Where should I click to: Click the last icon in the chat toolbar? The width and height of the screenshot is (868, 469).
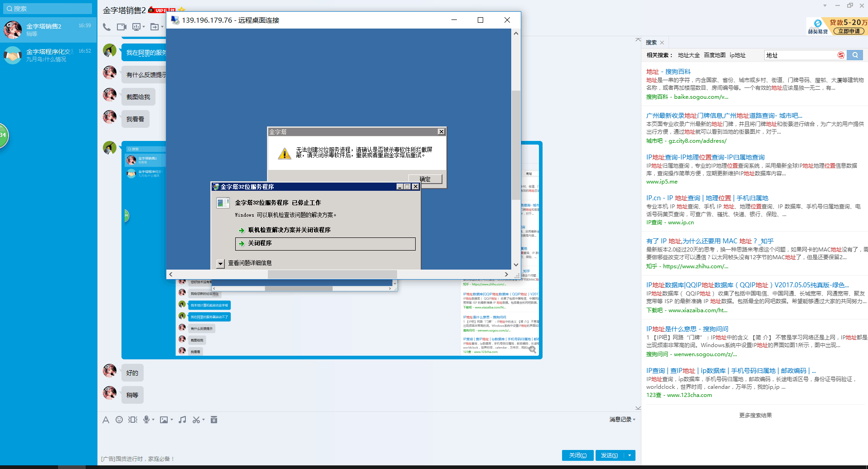(214, 420)
